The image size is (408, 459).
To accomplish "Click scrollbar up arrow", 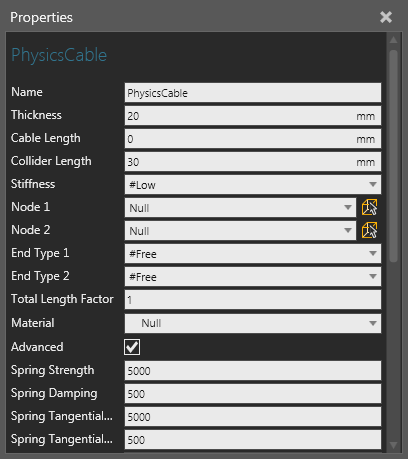I will (x=393, y=40).
